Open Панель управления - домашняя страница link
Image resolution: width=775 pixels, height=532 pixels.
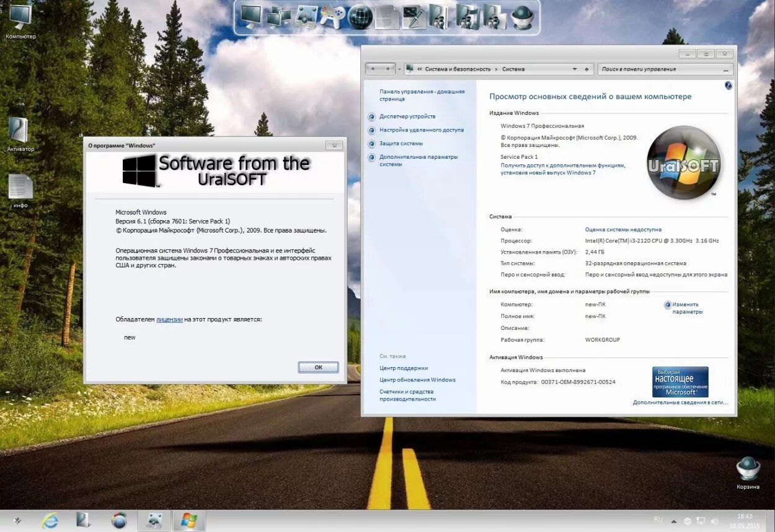pos(422,95)
